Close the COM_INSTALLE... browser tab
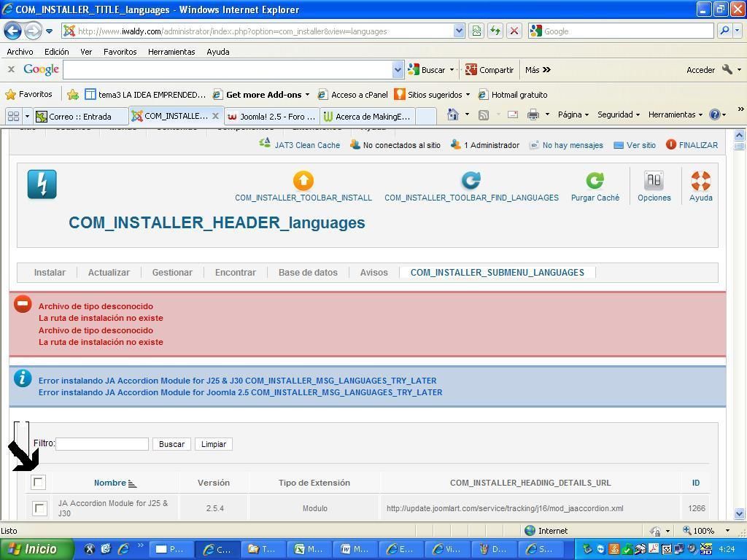The image size is (747, 560). (215, 116)
